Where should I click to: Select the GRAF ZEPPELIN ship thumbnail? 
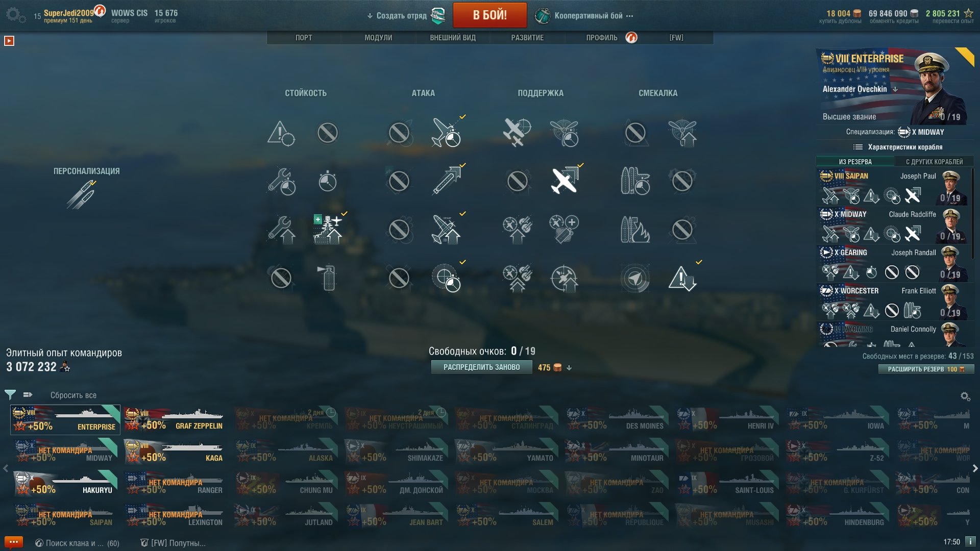174,420
